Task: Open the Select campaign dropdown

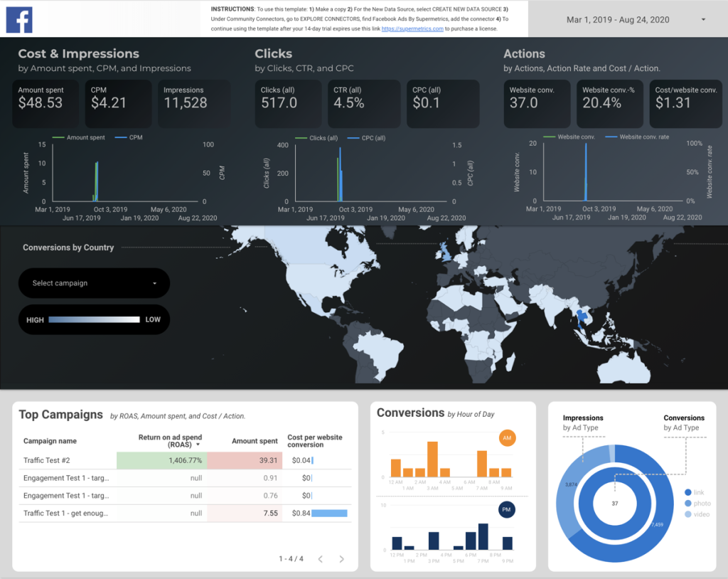Action: tap(93, 283)
